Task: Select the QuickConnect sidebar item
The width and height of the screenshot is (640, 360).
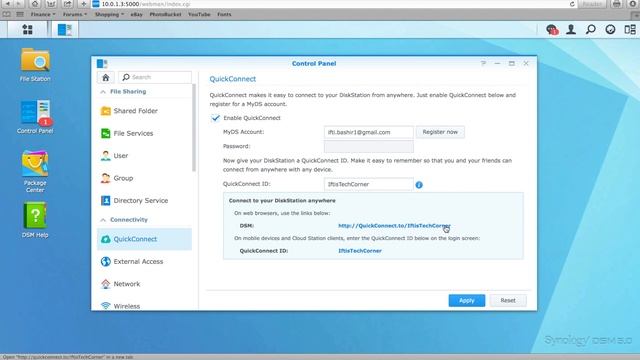Action: 144,239
